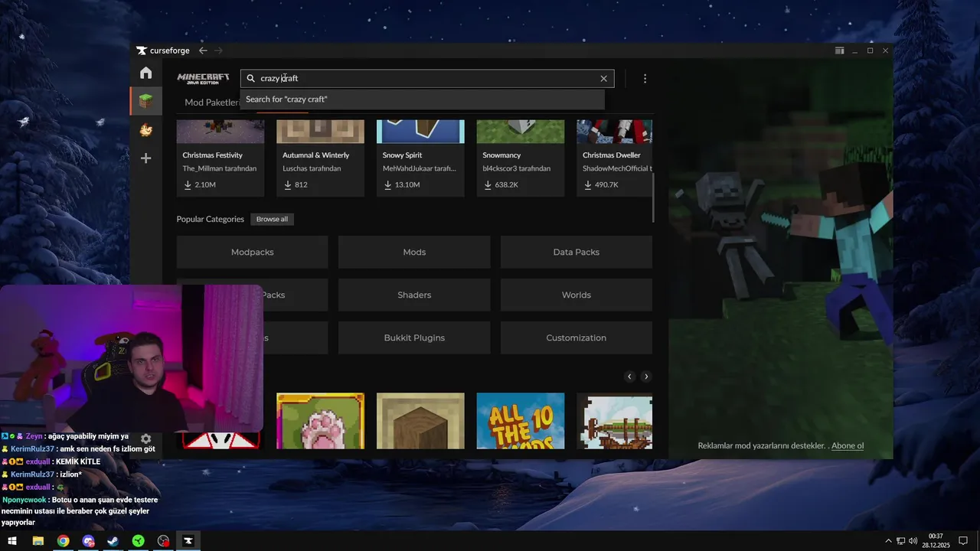980x551 pixels.
Task: Open the Christmas Festivity mod card
Action: 220,158
